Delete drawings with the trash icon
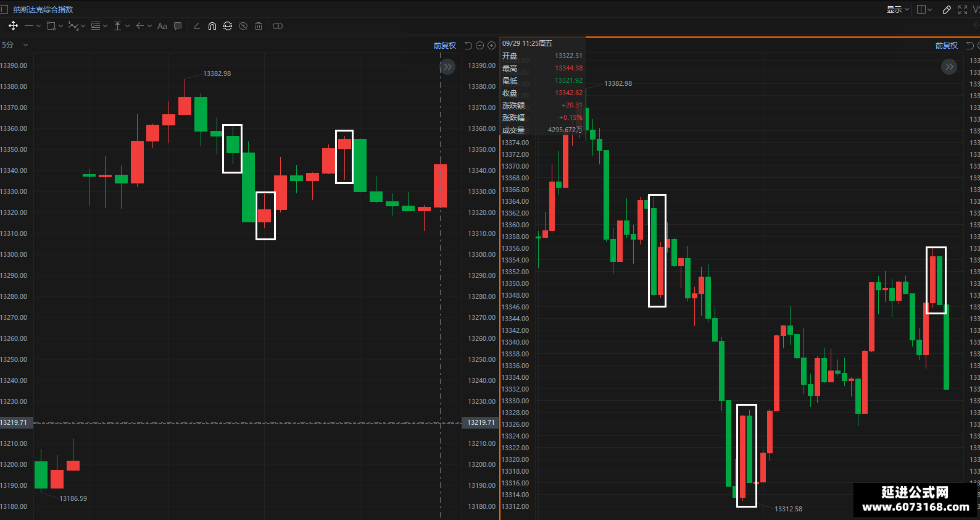 [259, 26]
